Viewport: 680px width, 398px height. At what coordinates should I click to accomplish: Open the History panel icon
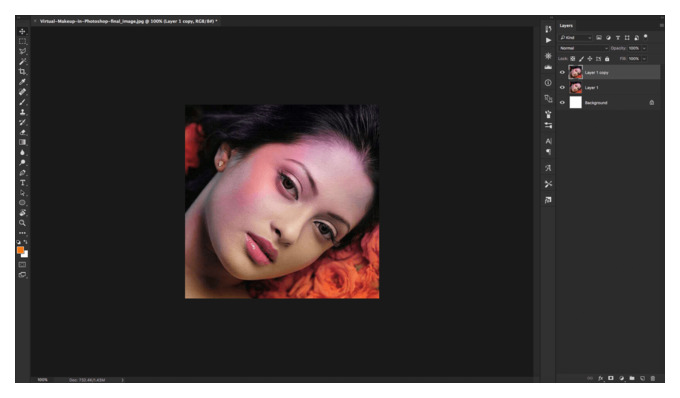548,29
